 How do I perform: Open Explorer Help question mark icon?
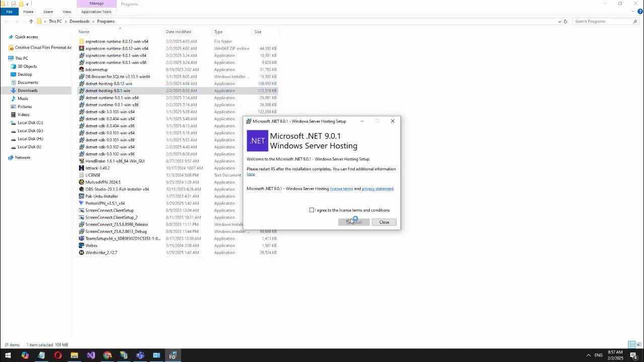pyautogui.click(x=640, y=12)
